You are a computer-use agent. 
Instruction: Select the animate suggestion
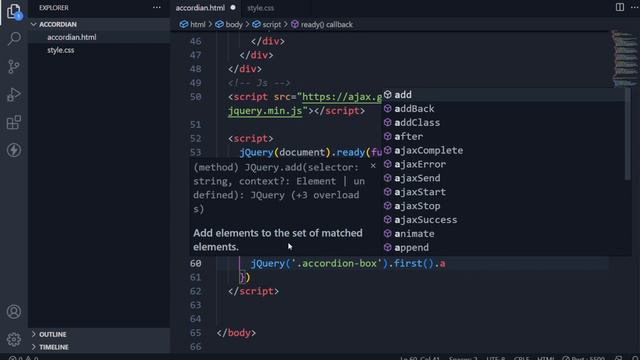pyautogui.click(x=503, y=233)
